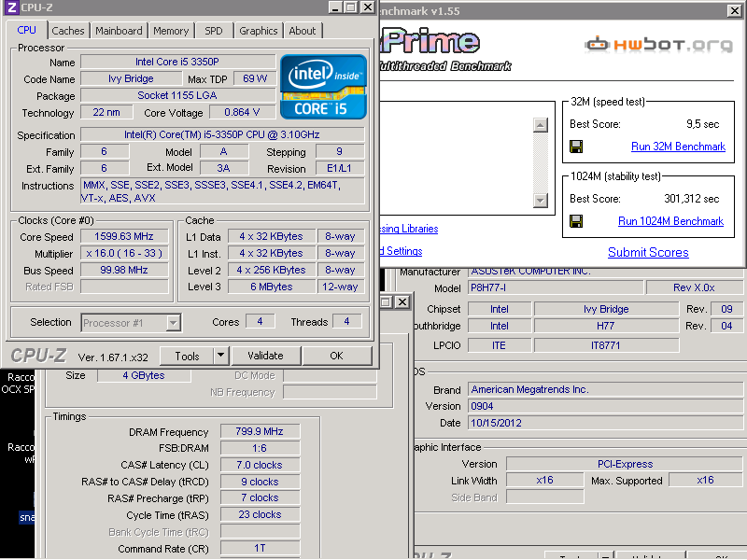Click the 23 clocks tRAS value
747x560 pixels.
[260, 515]
